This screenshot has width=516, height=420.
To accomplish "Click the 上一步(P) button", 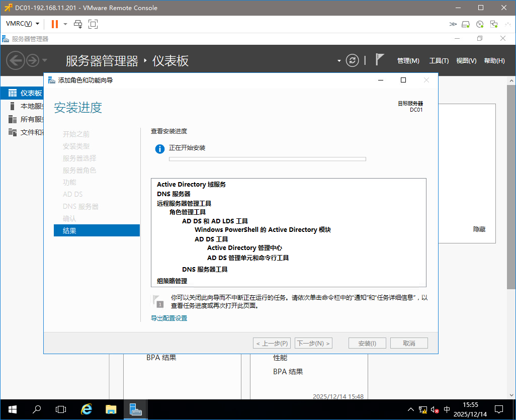I will click(x=272, y=343).
